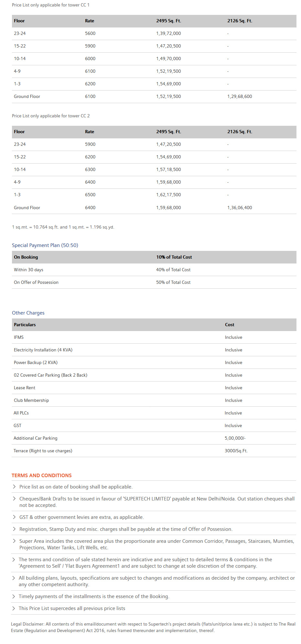Click the TERMS AND CONDITIONS heading
The width and height of the screenshot is (301, 644).
(42, 475)
